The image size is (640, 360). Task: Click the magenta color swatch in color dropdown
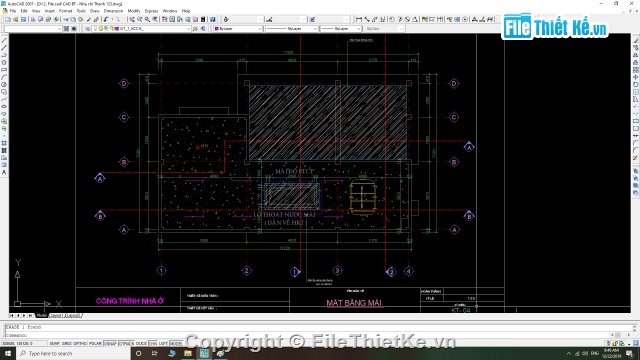click(216, 29)
